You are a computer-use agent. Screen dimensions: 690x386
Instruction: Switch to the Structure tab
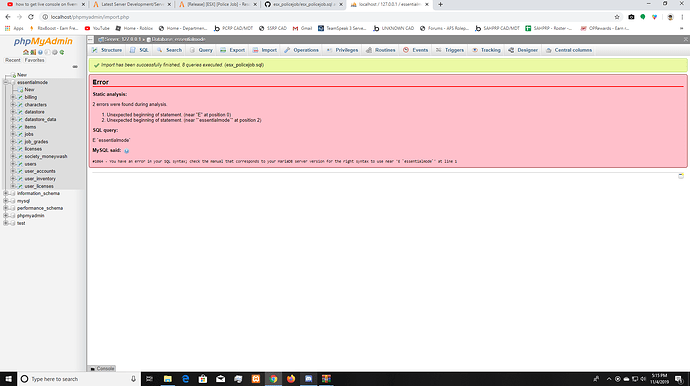click(107, 50)
